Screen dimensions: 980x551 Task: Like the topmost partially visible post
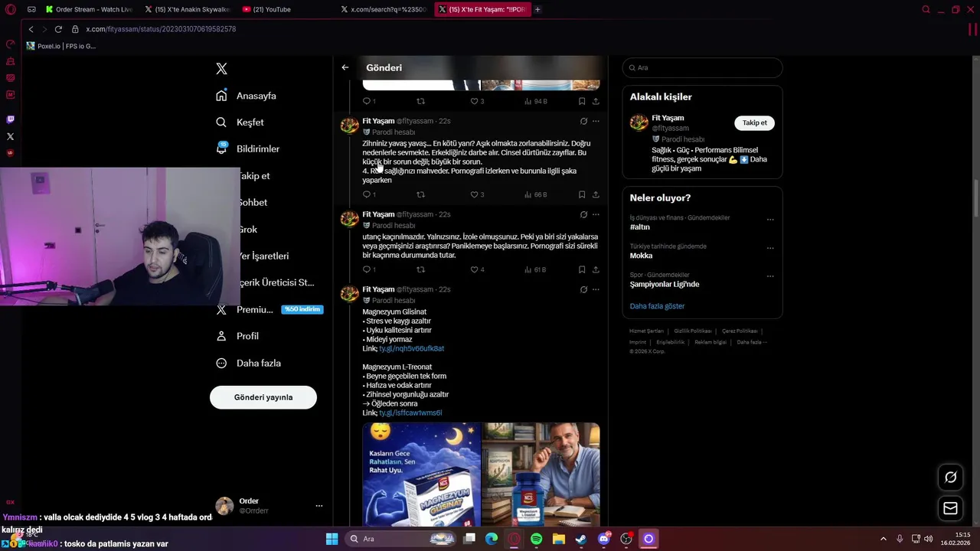[x=477, y=101]
